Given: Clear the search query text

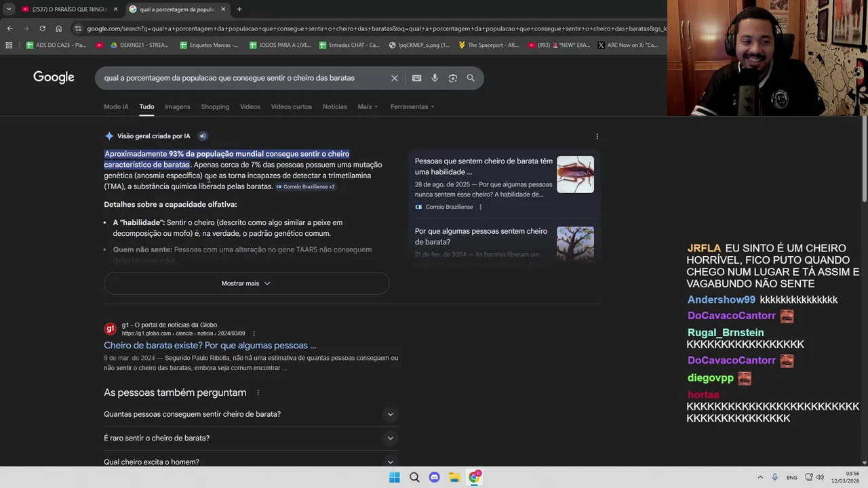Looking at the screenshot, I should 395,78.
